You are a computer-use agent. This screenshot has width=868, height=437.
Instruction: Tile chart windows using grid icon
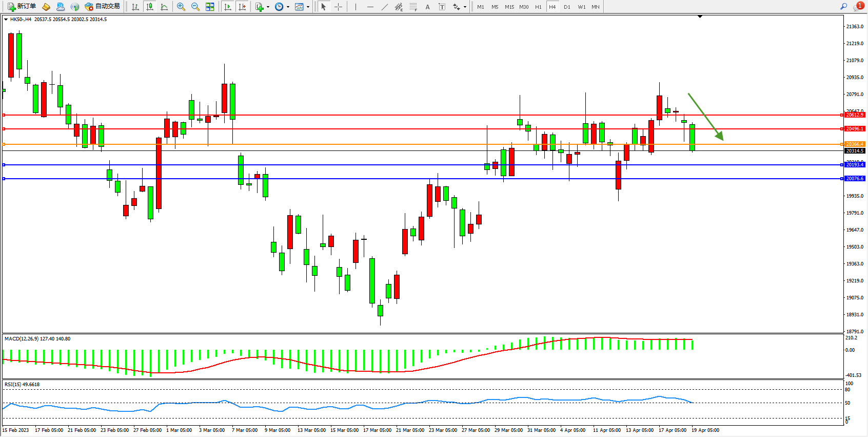[210, 7]
